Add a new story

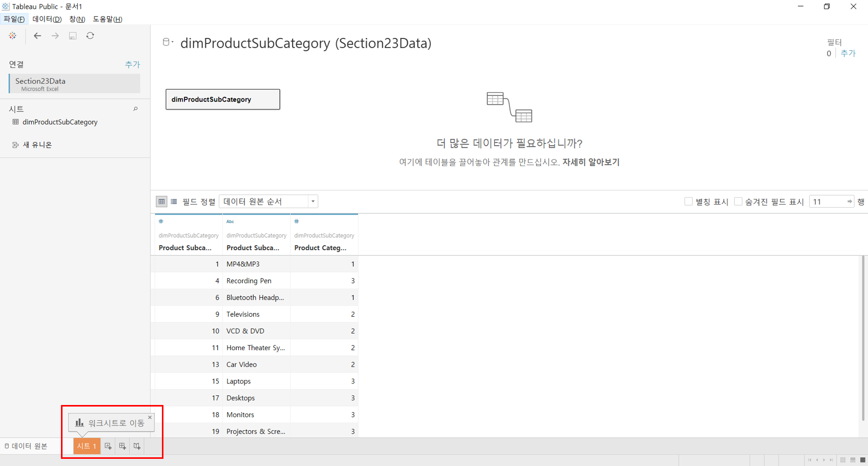pyautogui.click(x=137, y=447)
